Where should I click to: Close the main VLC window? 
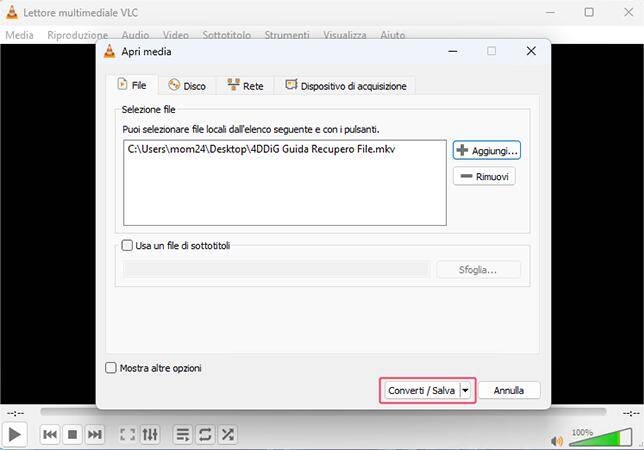[x=628, y=12]
